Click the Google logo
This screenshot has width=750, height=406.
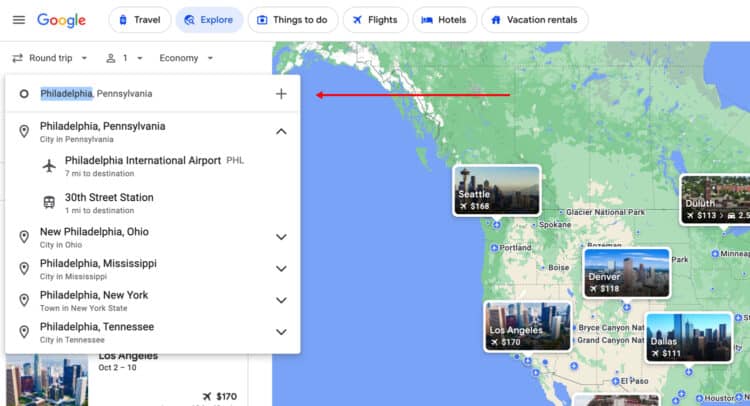pyautogui.click(x=61, y=20)
